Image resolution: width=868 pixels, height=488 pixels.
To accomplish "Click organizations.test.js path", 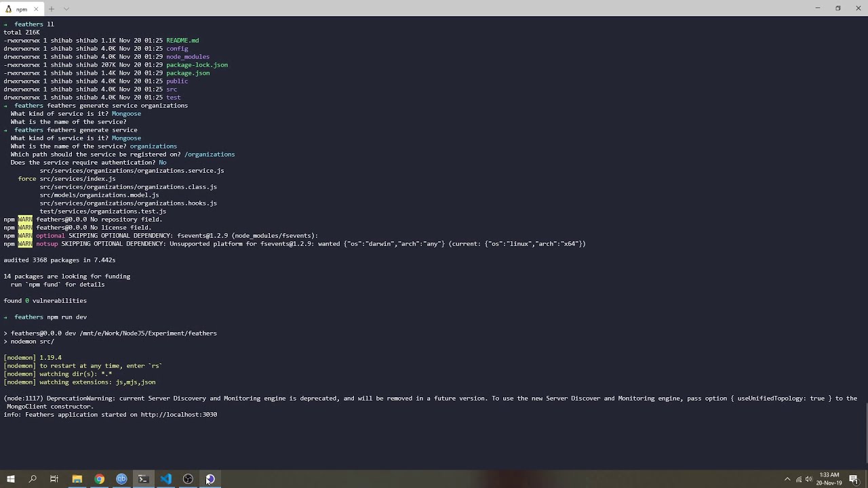I will [x=103, y=211].
